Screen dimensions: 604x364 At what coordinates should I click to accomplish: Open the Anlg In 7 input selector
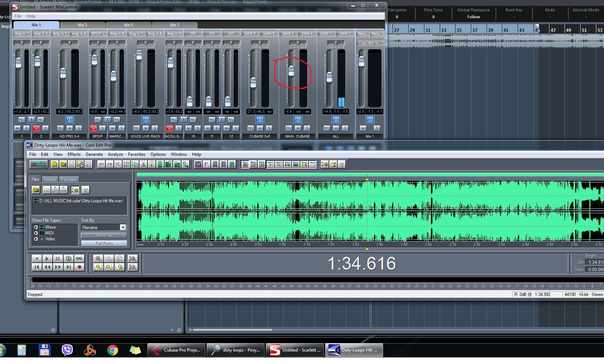136,34
